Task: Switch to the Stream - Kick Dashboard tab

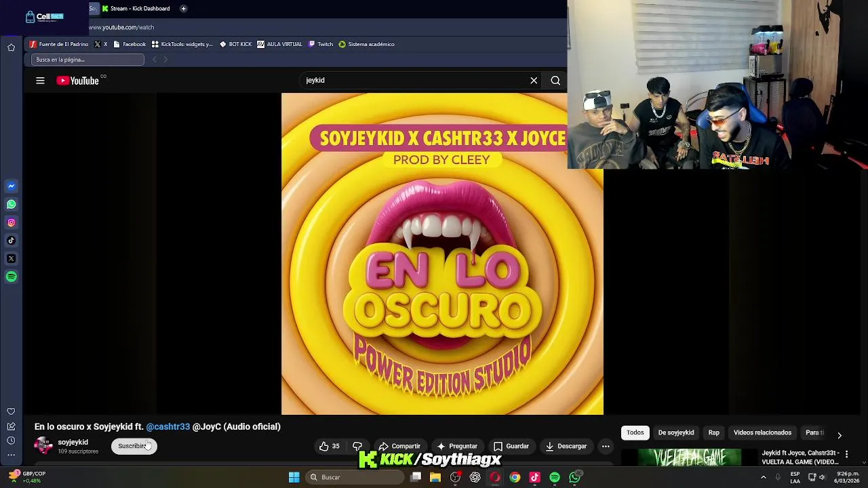Action: pyautogui.click(x=136, y=8)
